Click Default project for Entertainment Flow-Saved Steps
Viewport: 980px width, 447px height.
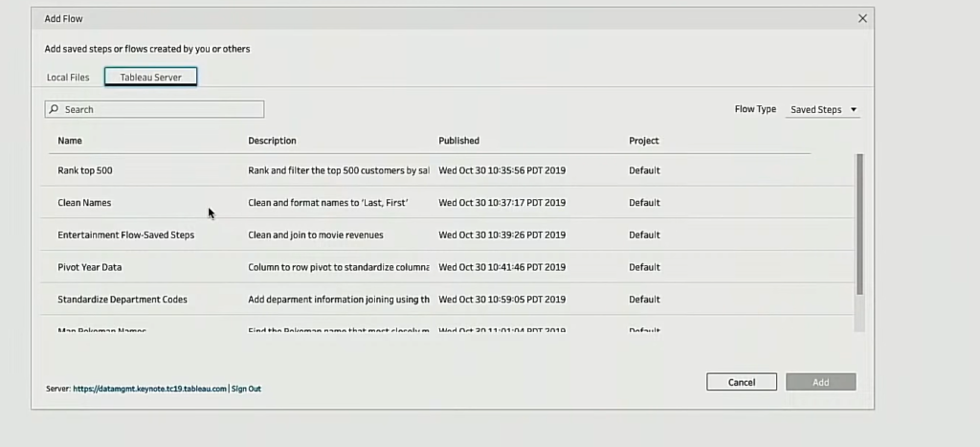(644, 235)
